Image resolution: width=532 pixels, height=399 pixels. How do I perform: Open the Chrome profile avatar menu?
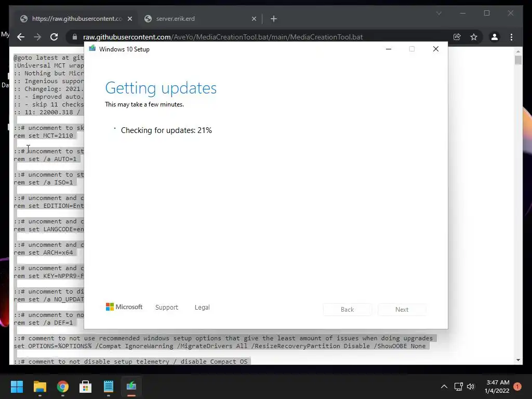coord(495,37)
